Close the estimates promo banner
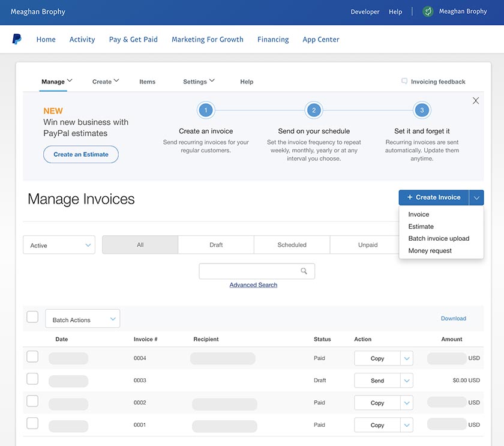The image size is (504, 446). pos(476,101)
